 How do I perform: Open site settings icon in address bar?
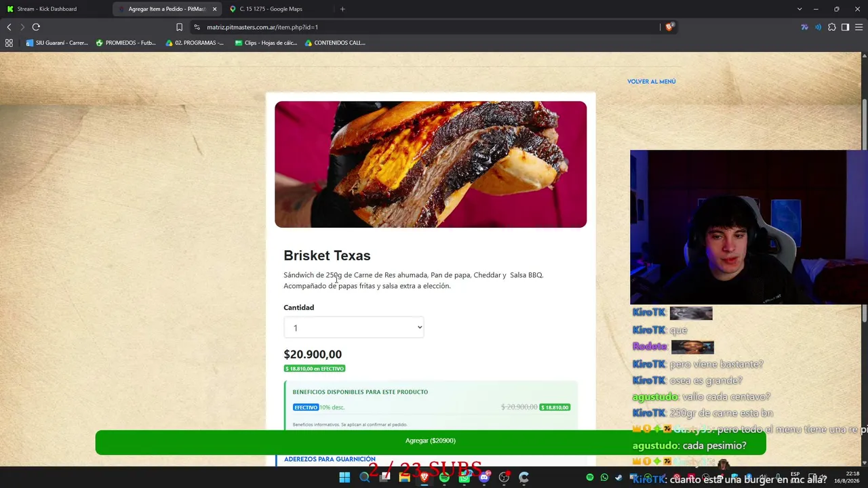pyautogui.click(x=197, y=27)
